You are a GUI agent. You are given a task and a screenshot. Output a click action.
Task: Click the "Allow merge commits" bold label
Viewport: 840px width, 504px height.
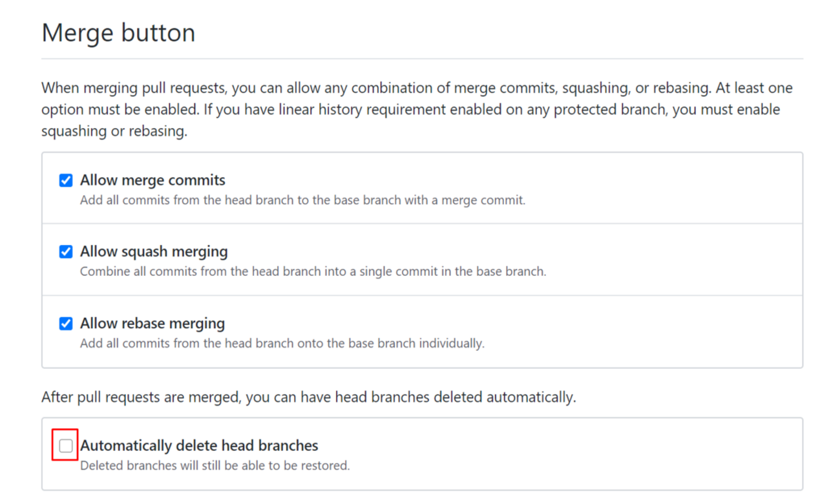[152, 180]
